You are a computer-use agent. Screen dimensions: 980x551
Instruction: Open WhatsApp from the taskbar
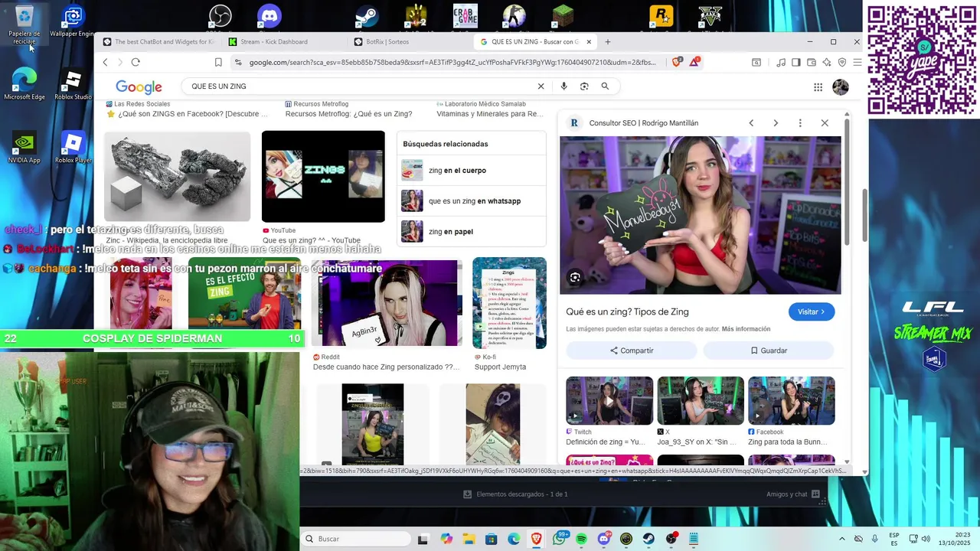tap(560, 539)
